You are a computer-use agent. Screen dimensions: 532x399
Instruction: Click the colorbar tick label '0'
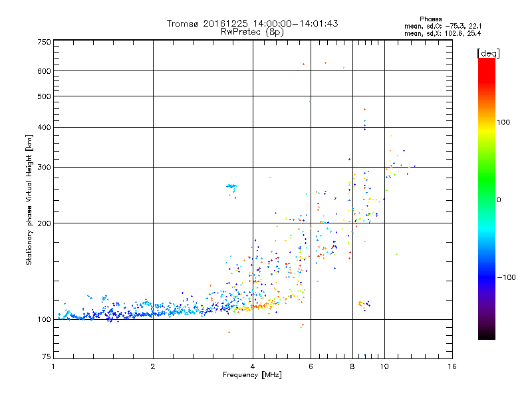[499, 200]
